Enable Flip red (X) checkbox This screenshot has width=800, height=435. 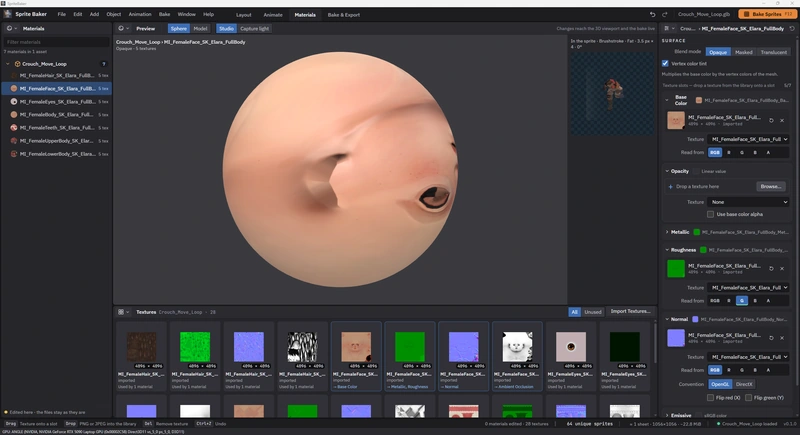(710, 397)
